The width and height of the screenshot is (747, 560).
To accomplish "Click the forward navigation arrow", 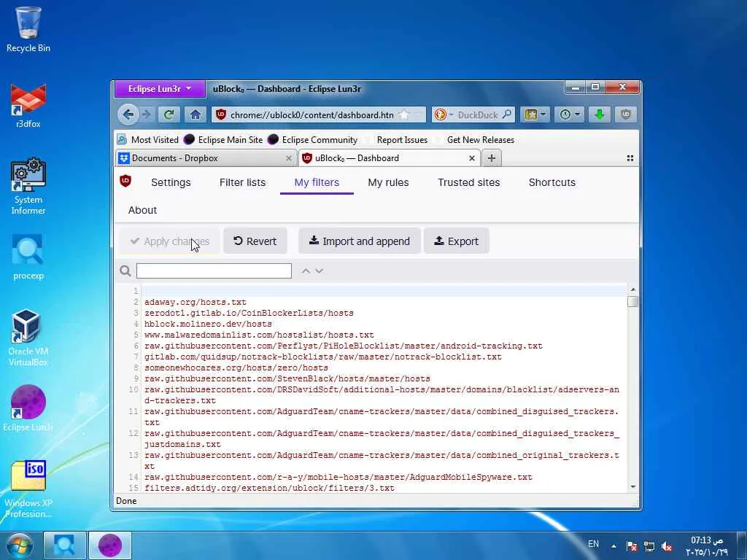I will click(x=146, y=114).
